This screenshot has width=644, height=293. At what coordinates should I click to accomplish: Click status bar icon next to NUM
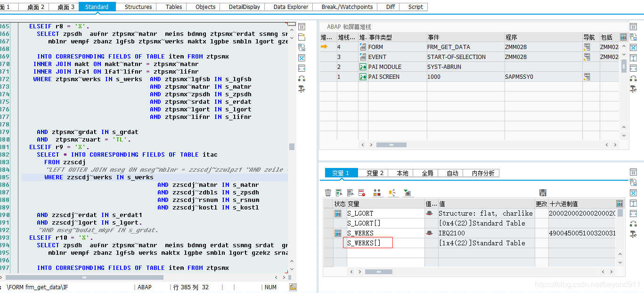(293, 287)
